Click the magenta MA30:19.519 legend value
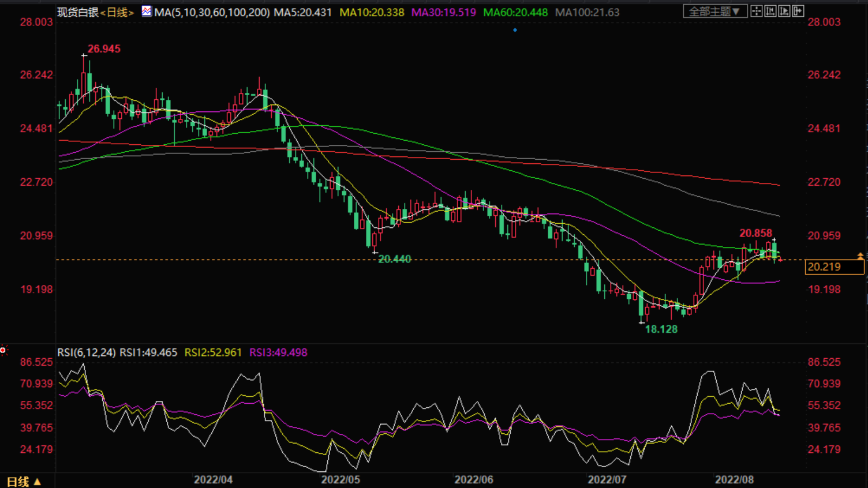The width and height of the screenshot is (868, 488). coord(443,12)
